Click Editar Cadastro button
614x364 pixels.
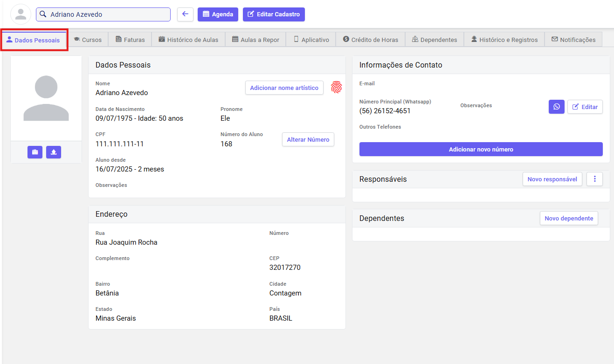coord(274,14)
